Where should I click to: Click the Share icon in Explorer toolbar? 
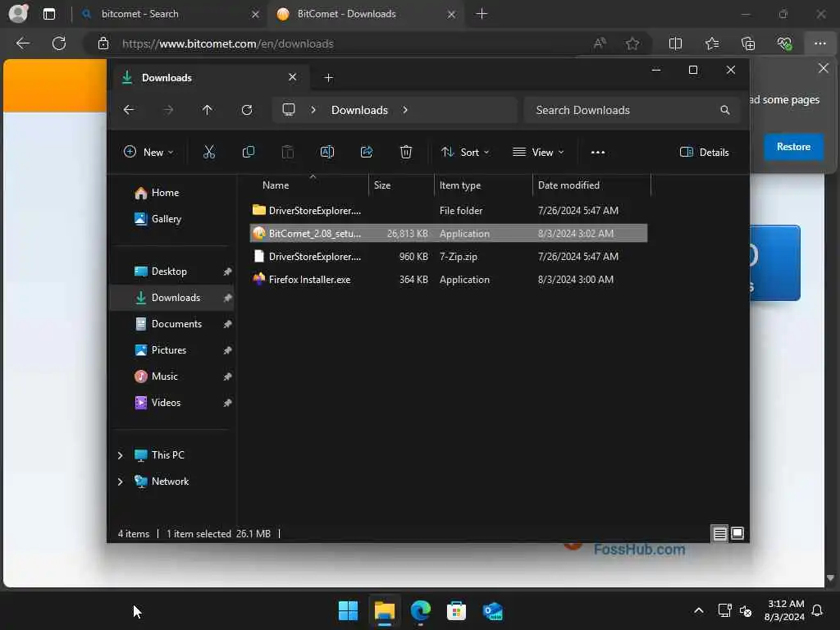(x=367, y=152)
